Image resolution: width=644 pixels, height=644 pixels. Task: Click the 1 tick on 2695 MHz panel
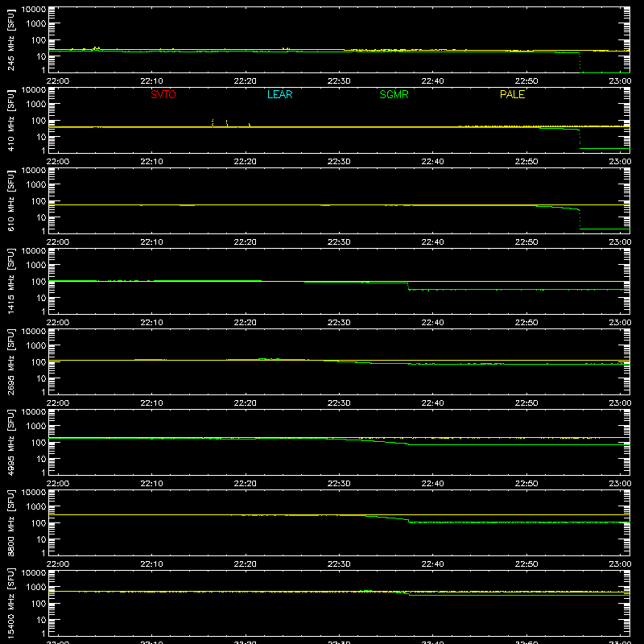[43, 392]
